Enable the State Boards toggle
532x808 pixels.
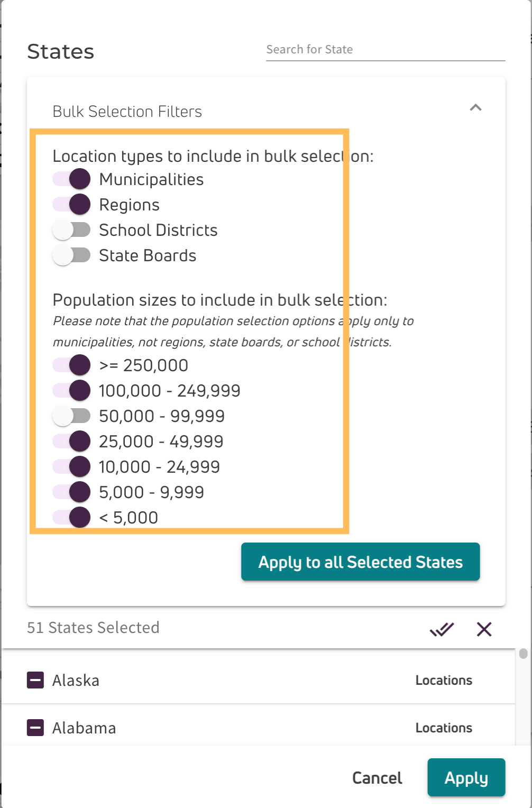(71, 255)
